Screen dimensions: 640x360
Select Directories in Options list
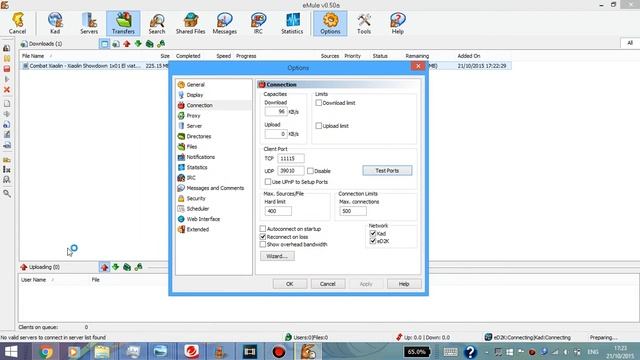(198, 136)
